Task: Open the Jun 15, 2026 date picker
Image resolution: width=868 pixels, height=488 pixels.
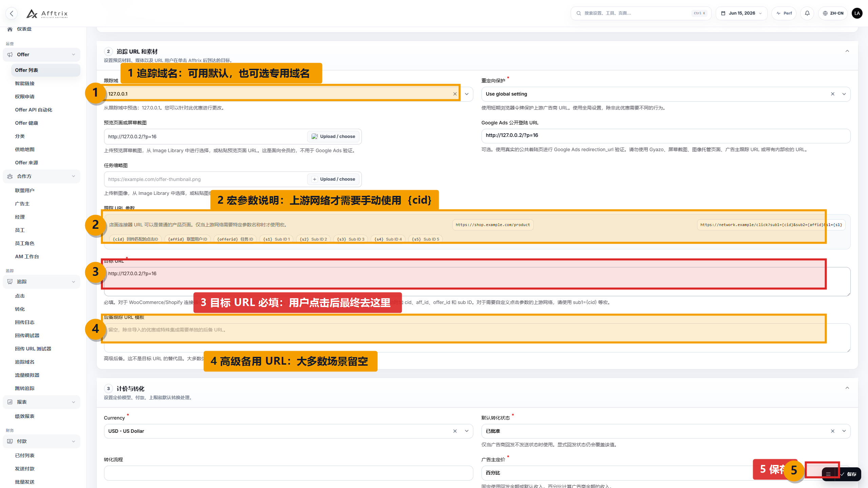Action: click(x=742, y=13)
